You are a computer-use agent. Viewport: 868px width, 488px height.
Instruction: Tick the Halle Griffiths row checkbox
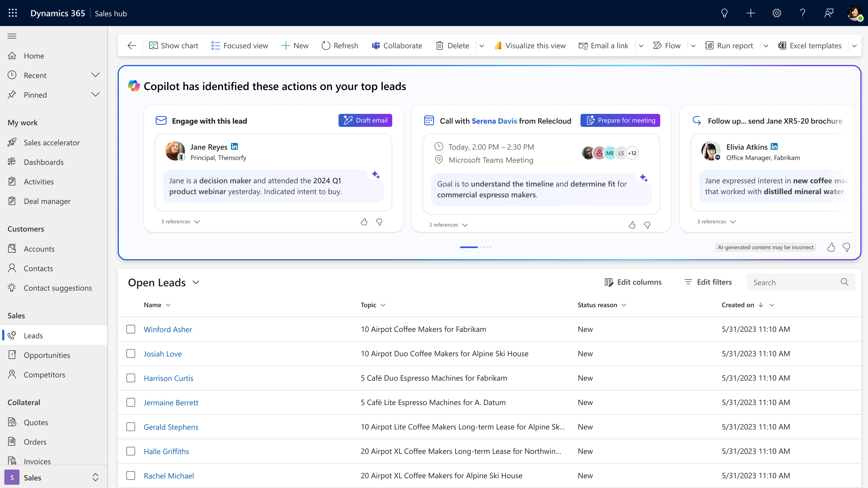(131, 451)
